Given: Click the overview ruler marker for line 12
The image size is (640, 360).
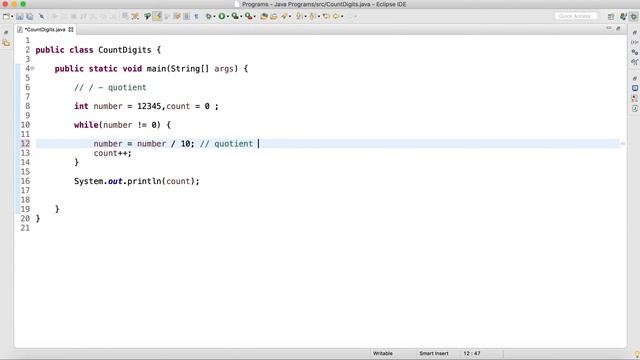Looking at the screenshot, I should (623, 143).
